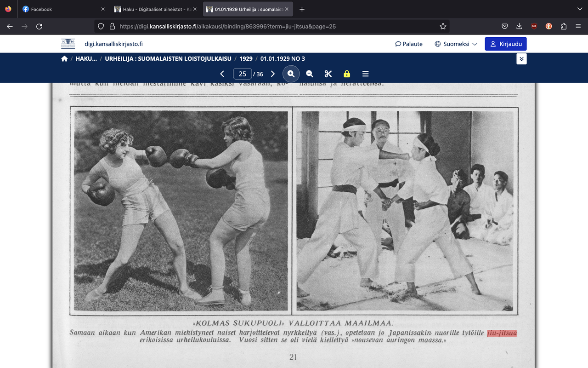Show site security padlock info
588x368 pixels.
[112, 26]
